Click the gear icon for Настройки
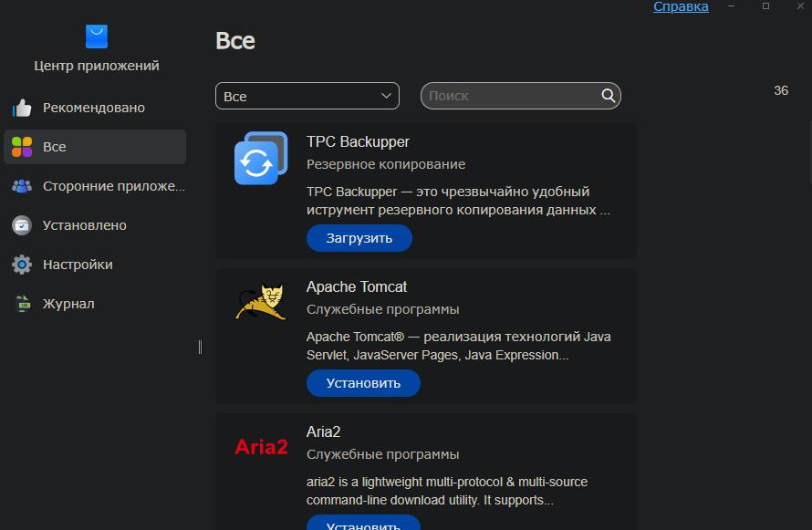This screenshot has height=530, width=812. (x=22, y=265)
